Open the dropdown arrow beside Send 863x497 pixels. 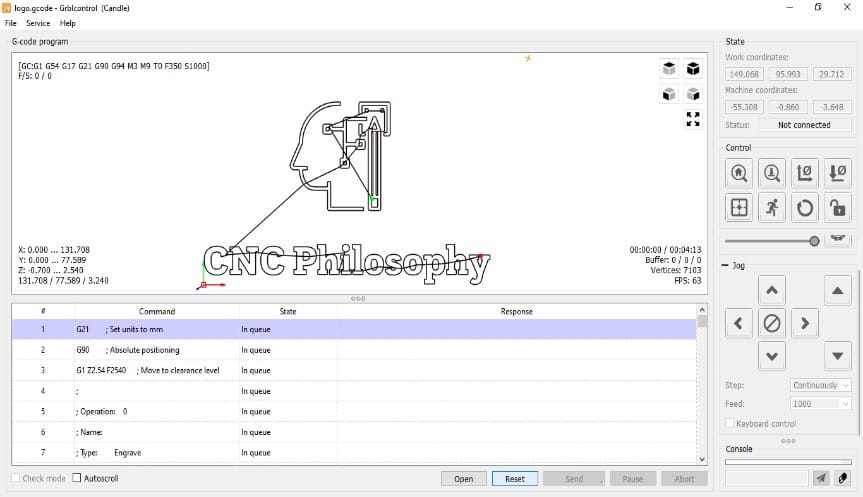tap(601, 481)
